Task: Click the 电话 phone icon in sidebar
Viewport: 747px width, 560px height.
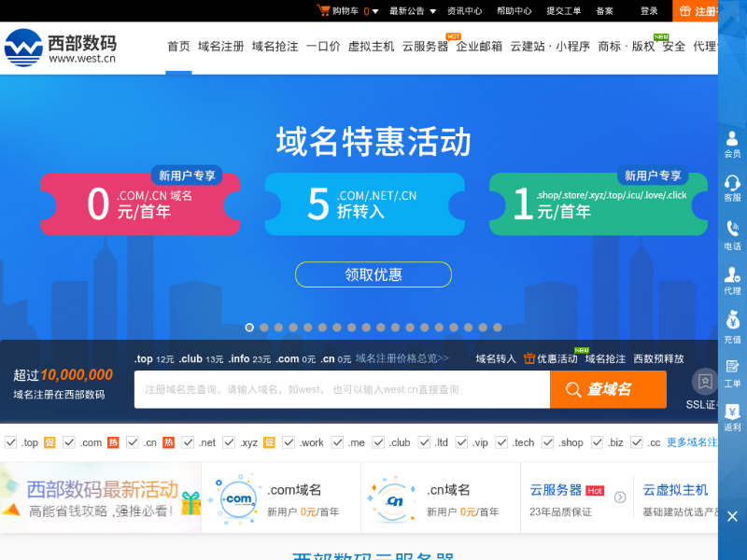Action: [732, 231]
